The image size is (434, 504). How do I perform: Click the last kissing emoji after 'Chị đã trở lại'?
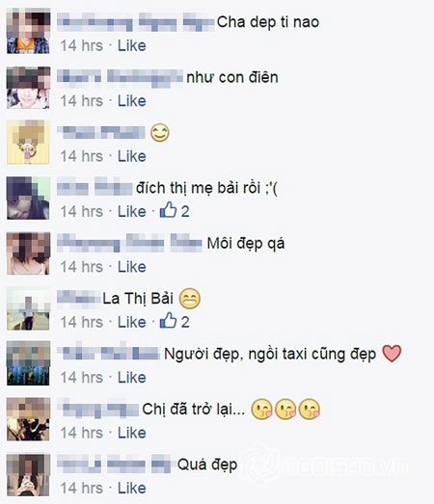pyautogui.click(x=310, y=410)
